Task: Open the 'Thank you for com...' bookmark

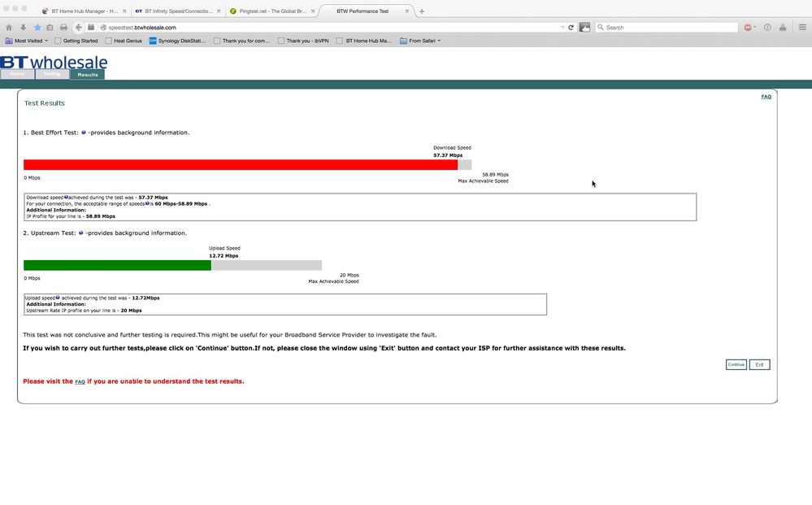Action: (x=242, y=41)
